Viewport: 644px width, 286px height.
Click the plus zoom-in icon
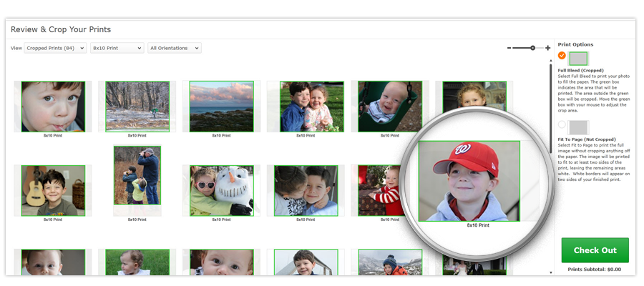[x=547, y=48]
